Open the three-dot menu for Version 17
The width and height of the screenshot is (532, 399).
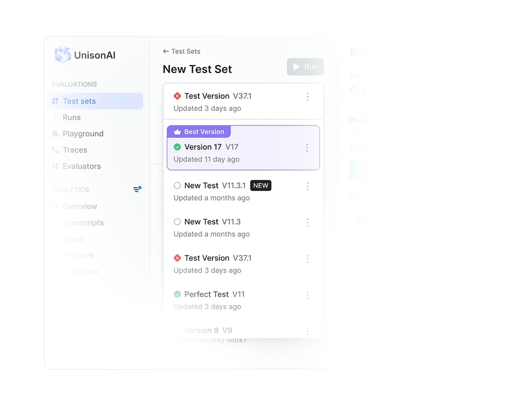click(307, 148)
